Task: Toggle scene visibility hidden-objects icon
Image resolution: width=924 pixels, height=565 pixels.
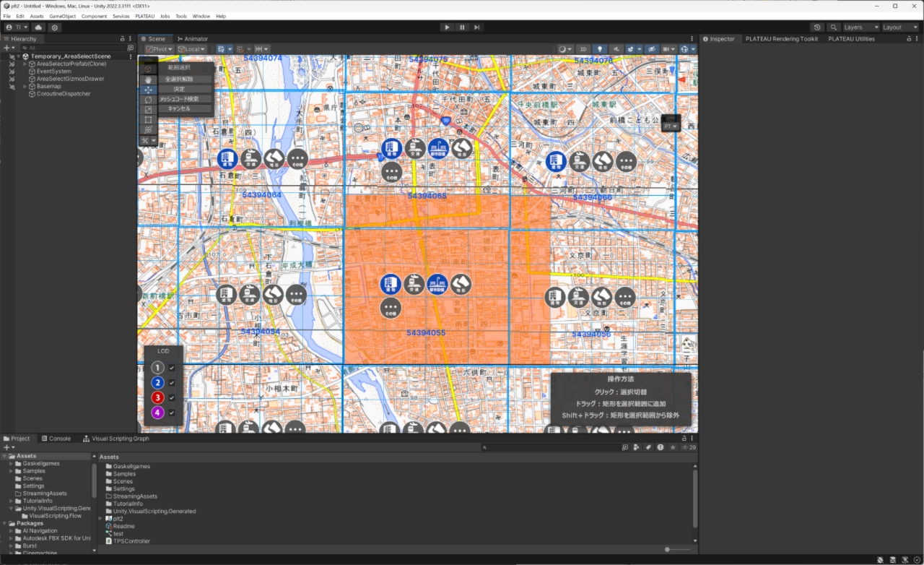Action: click(x=651, y=49)
